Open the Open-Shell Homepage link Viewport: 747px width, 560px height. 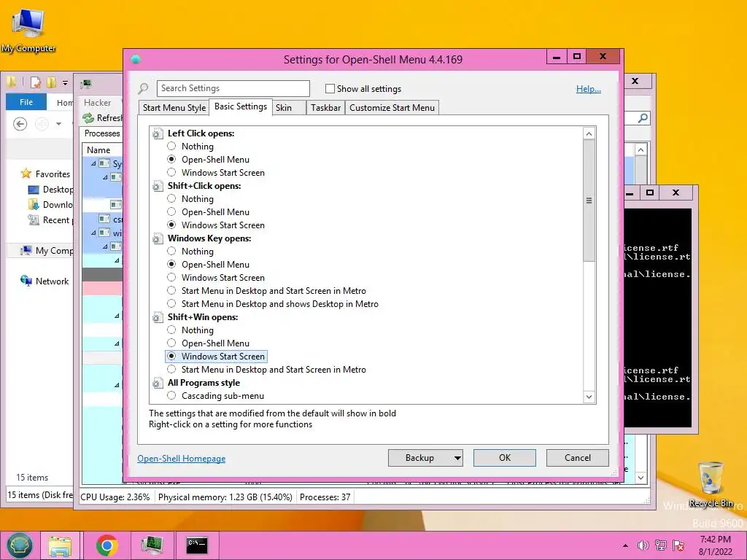pyautogui.click(x=182, y=459)
